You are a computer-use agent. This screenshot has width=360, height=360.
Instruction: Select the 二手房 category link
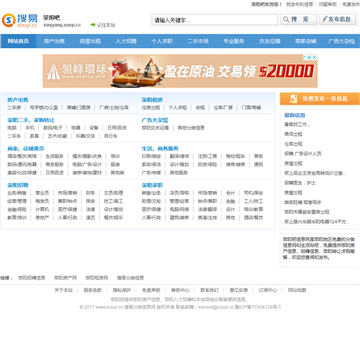pos(14,108)
